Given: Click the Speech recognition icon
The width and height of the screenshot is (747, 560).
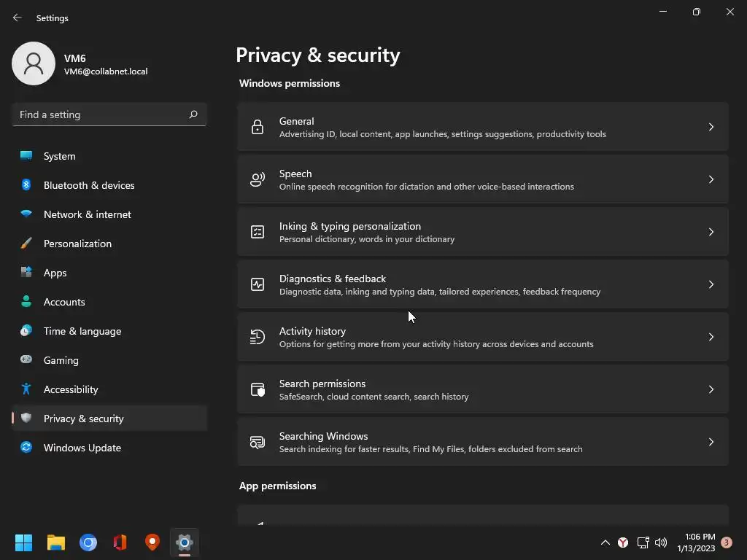Looking at the screenshot, I should point(258,179).
